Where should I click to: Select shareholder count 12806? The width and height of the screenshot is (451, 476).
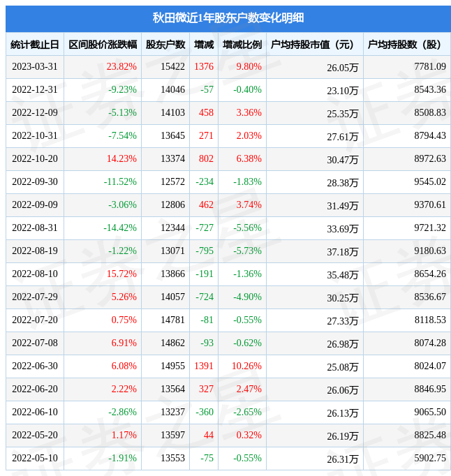pyautogui.click(x=173, y=205)
